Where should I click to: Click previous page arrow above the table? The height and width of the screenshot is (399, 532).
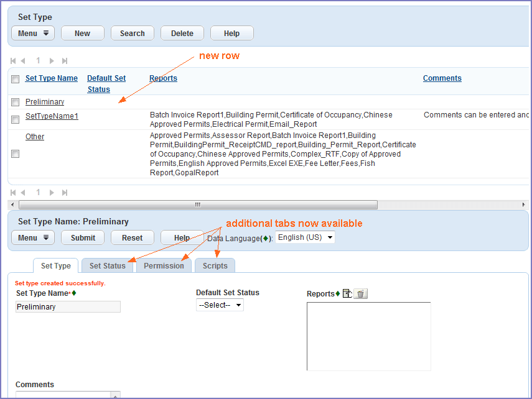coord(23,61)
